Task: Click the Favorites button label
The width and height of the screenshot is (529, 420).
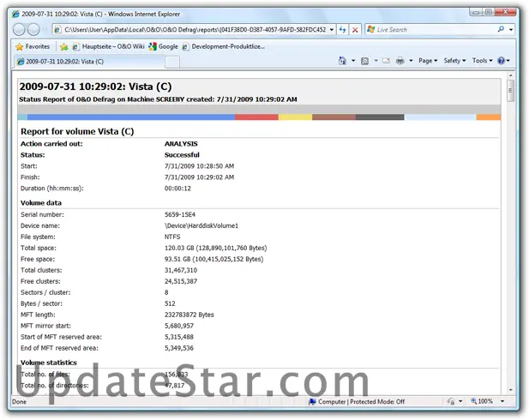Action: (x=38, y=46)
